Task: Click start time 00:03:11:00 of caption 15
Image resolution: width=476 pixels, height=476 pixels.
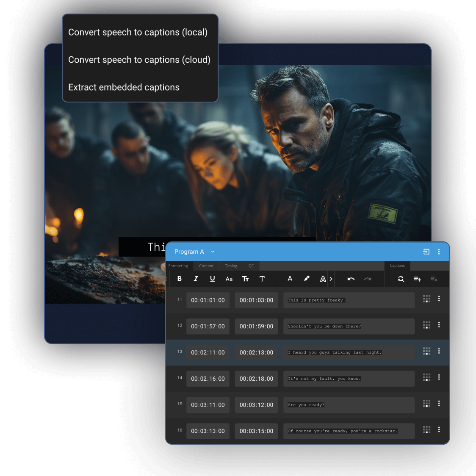Action: 208,405
